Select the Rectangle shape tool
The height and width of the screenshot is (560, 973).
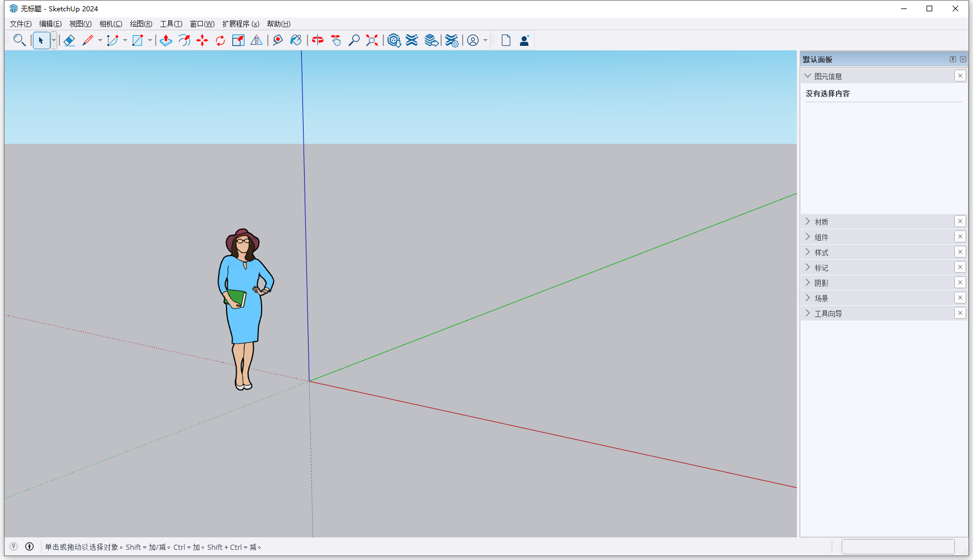(138, 40)
